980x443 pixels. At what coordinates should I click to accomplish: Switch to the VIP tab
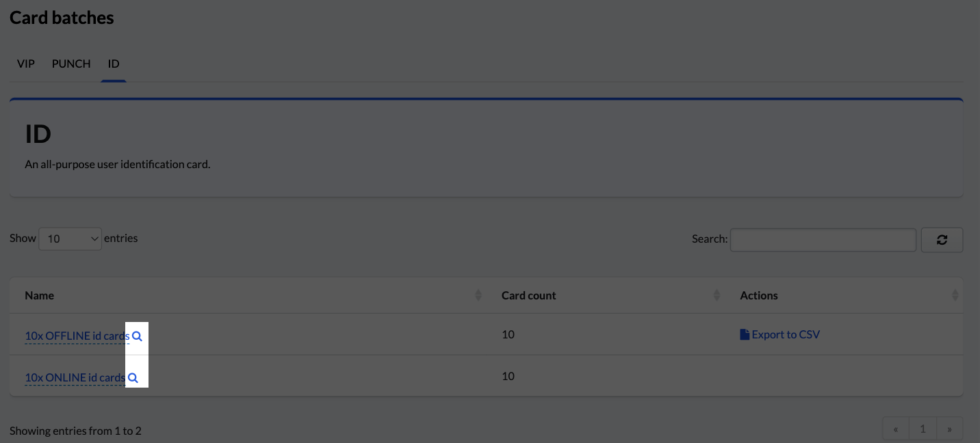click(x=26, y=64)
